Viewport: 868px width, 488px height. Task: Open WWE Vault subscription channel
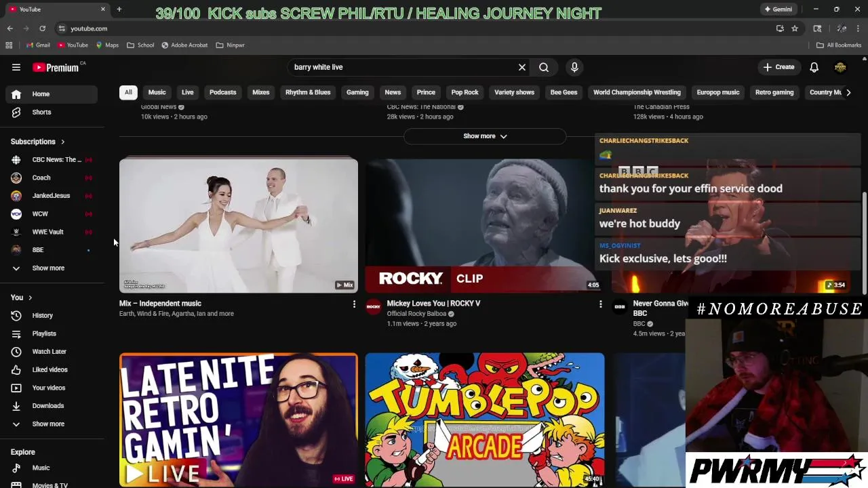[x=53, y=232]
